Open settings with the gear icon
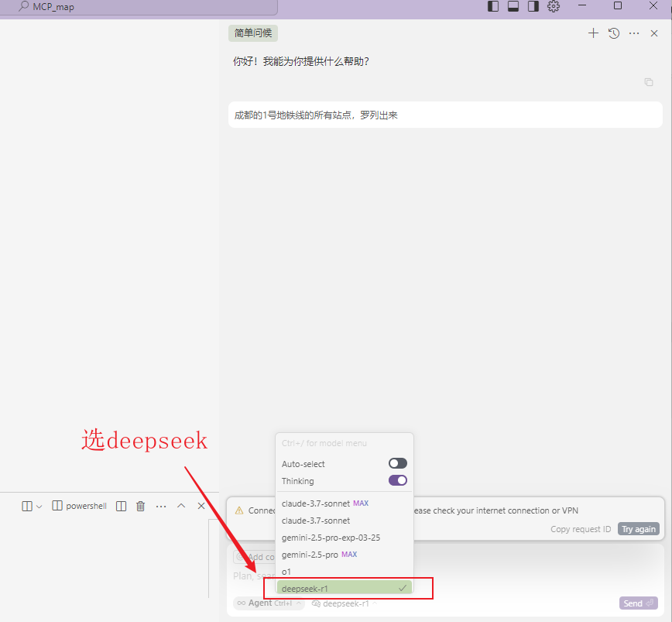This screenshot has width=672, height=622. coord(554,6)
